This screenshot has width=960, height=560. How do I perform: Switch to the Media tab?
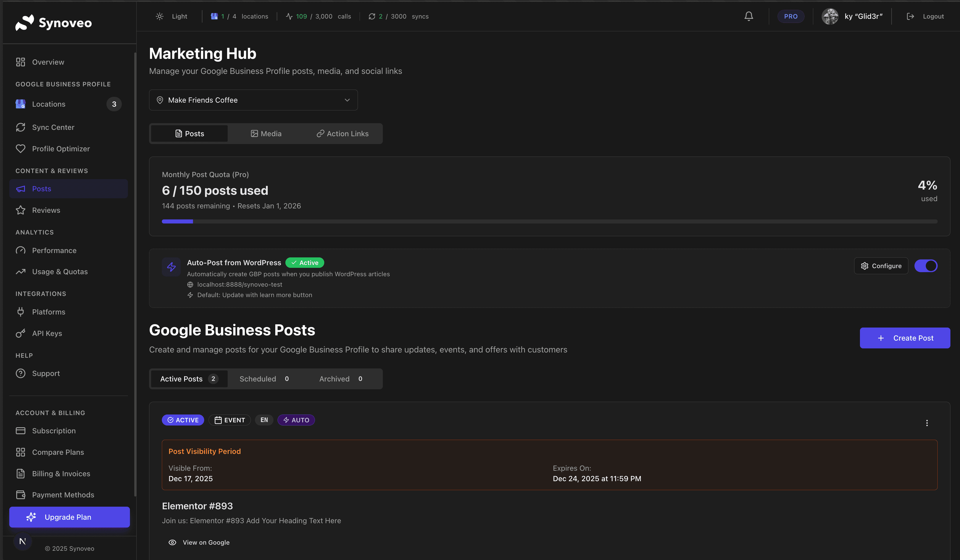coord(267,133)
